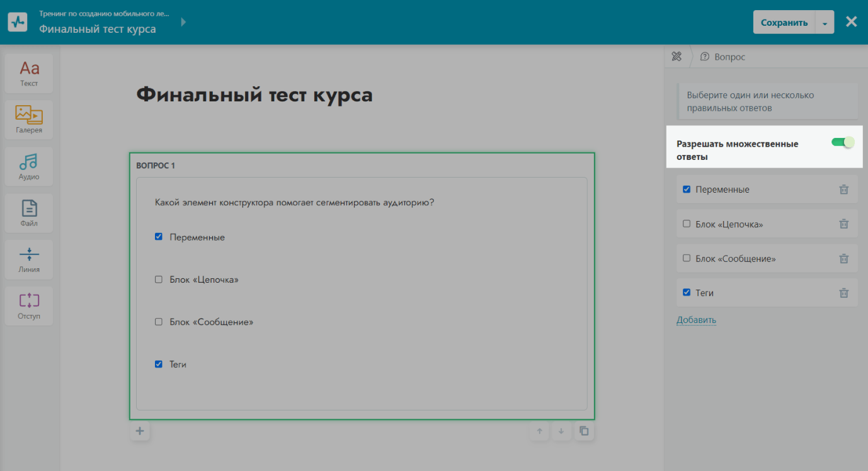The height and width of the screenshot is (471, 868).
Task: Open the «Вопрос» settings tab
Action: point(723,57)
